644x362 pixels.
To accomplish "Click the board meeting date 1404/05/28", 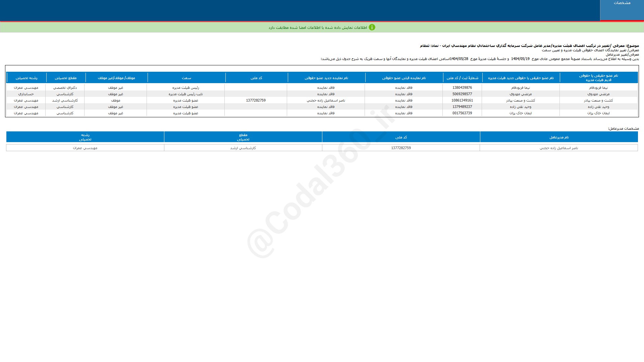I will click(459, 59).
